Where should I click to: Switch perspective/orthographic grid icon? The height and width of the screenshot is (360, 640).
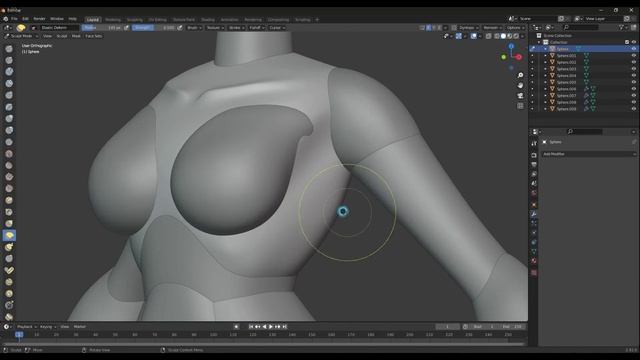(520, 106)
